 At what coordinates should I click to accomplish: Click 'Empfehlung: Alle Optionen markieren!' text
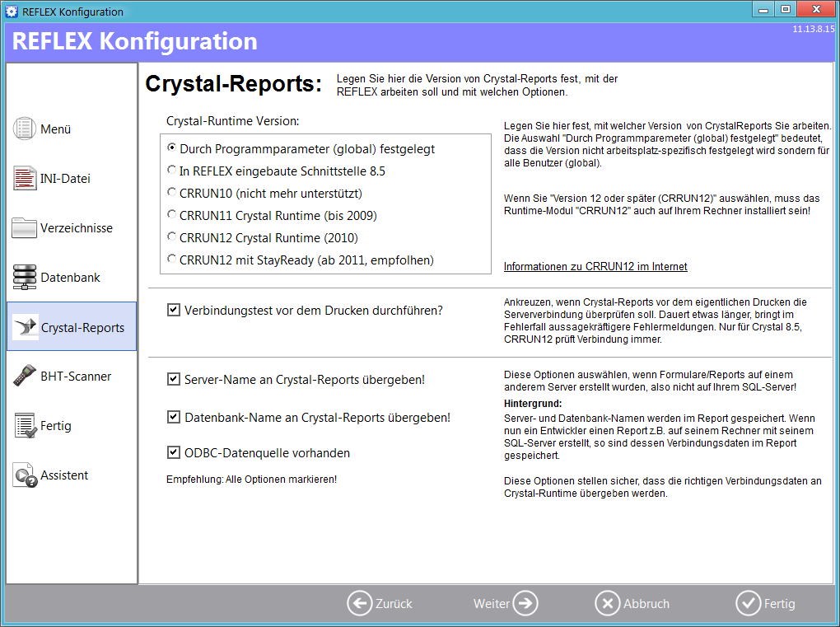coord(251,479)
